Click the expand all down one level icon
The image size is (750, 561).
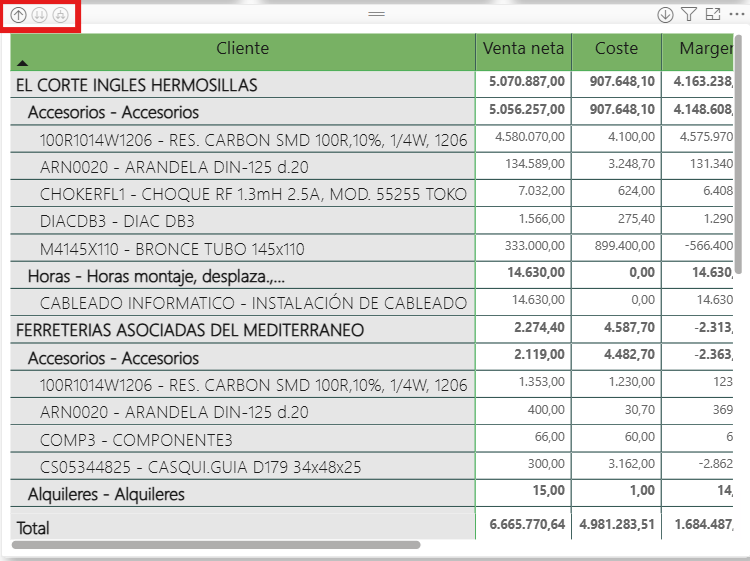click(x=62, y=15)
